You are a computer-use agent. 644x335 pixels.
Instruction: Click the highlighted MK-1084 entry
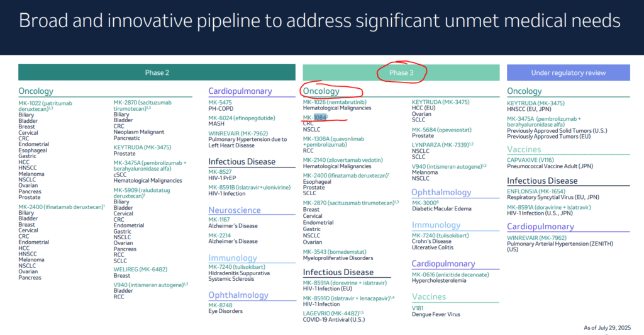coord(315,118)
